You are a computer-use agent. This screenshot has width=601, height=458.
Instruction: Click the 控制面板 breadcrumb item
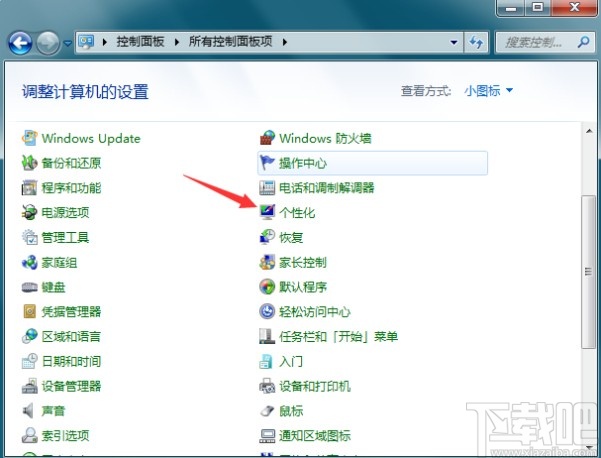click(x=140, y=41)
